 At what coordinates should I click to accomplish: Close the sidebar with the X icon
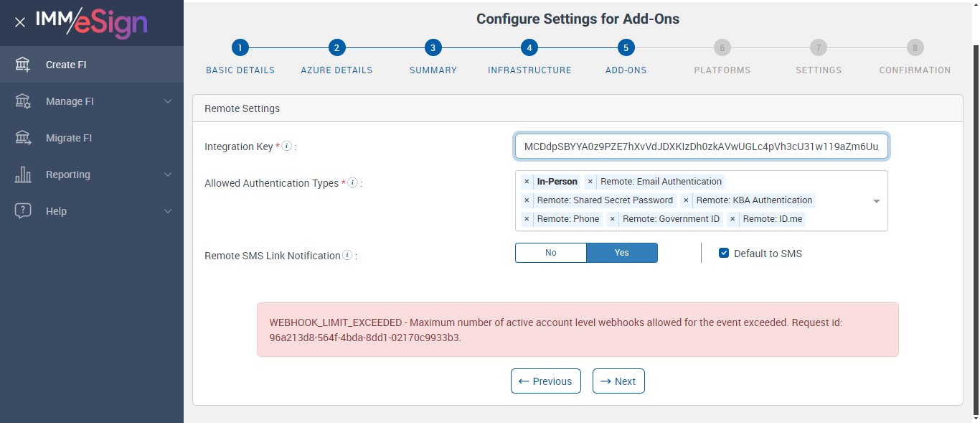point(20,22)
